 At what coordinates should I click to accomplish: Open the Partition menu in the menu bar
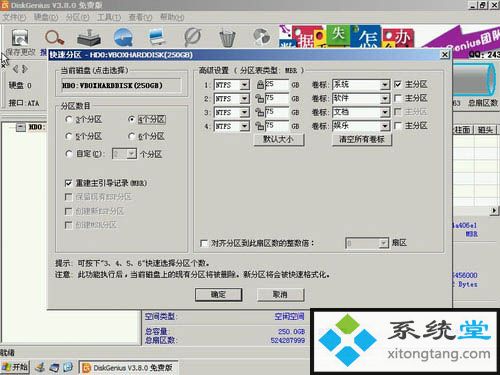(77, 17)
